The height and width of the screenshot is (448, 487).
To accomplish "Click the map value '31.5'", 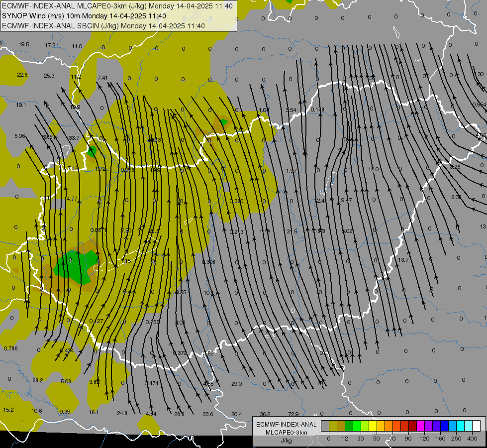I will pyautogui.click(x=292, y=231).
